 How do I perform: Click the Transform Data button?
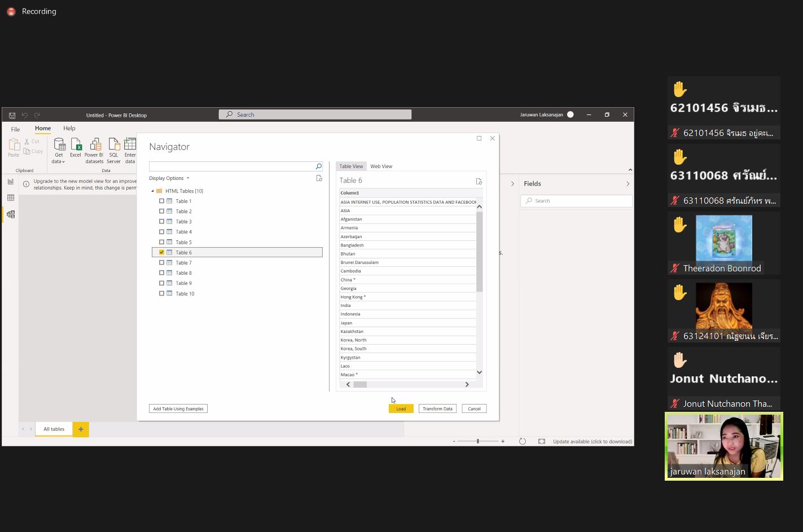point(437,408)
